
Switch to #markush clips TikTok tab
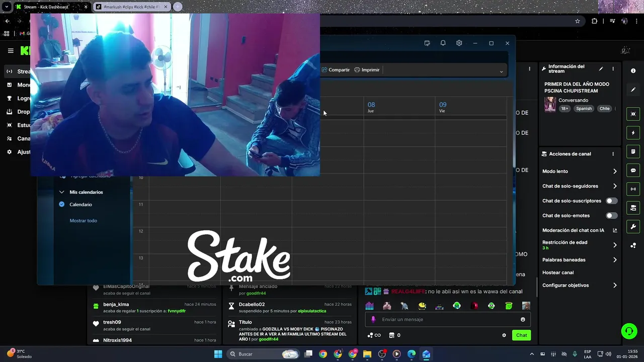pos(131,7)
